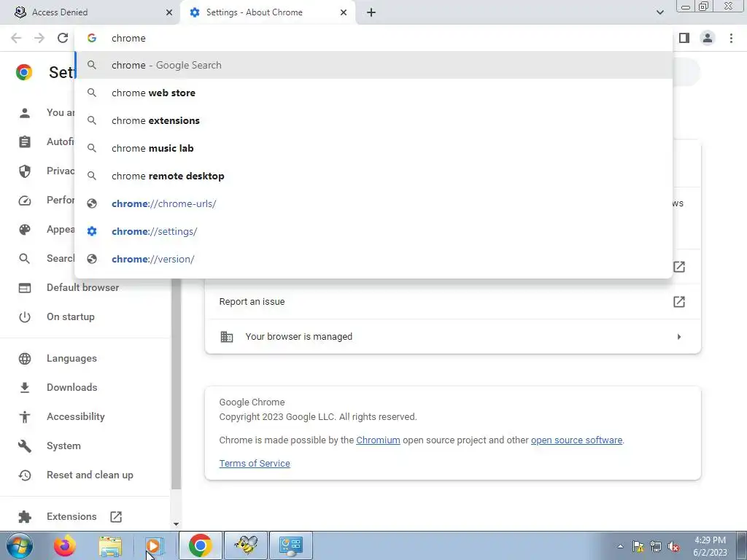Expand the tab search chevron

[659, 12]
